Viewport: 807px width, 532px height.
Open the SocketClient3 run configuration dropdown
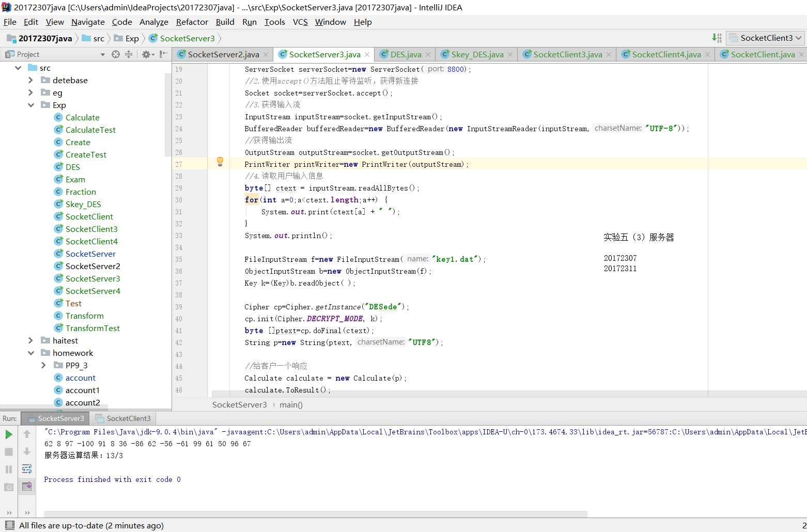coord(765,38)
